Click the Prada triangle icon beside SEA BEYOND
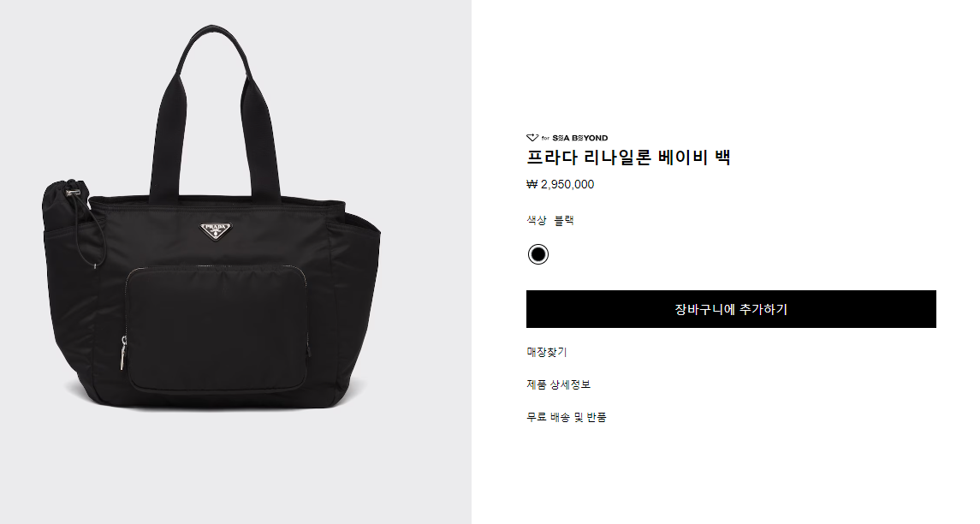Viewport: 980px width, 524px height. click(x=532, y=138)
